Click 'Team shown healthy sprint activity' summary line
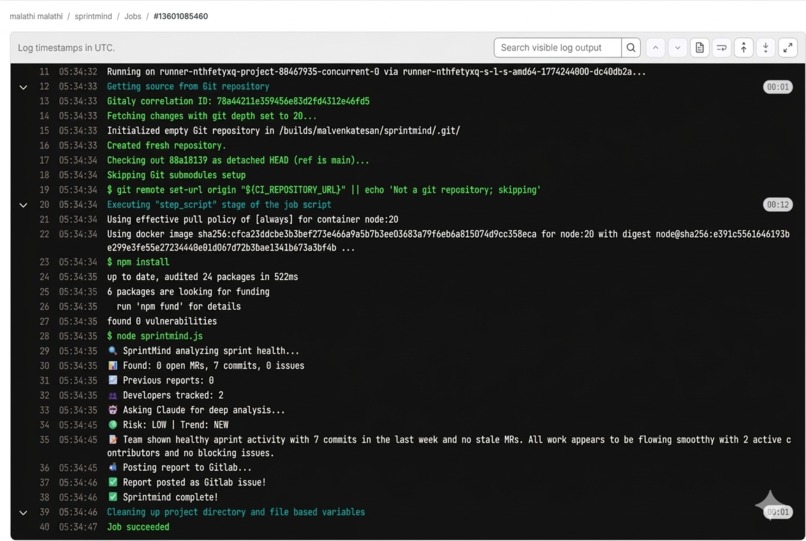806x541 pixels. 449,446
